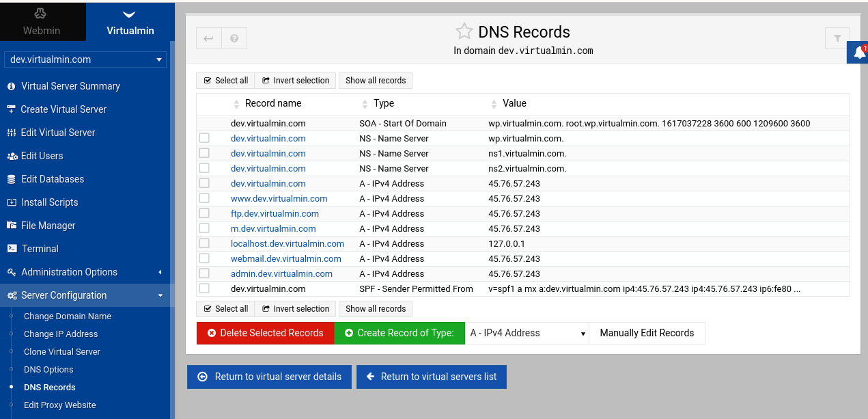Viewport: 868px width, 419px height.
Task: Click the top Select all button
Action: pyautogui.click(x=225, y=81)
